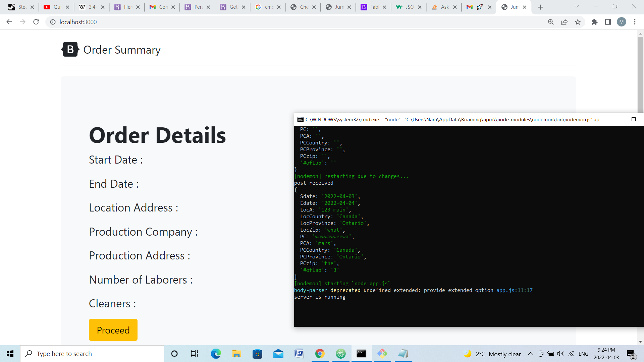Switch to cmd window on taskbar
The image size is (644, 362).
coord(361,354)
